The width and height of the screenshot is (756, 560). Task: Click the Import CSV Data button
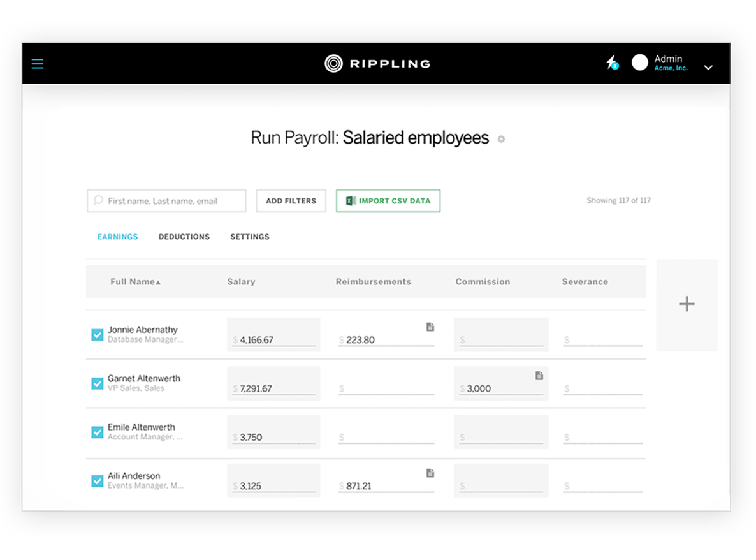(388, 201)
